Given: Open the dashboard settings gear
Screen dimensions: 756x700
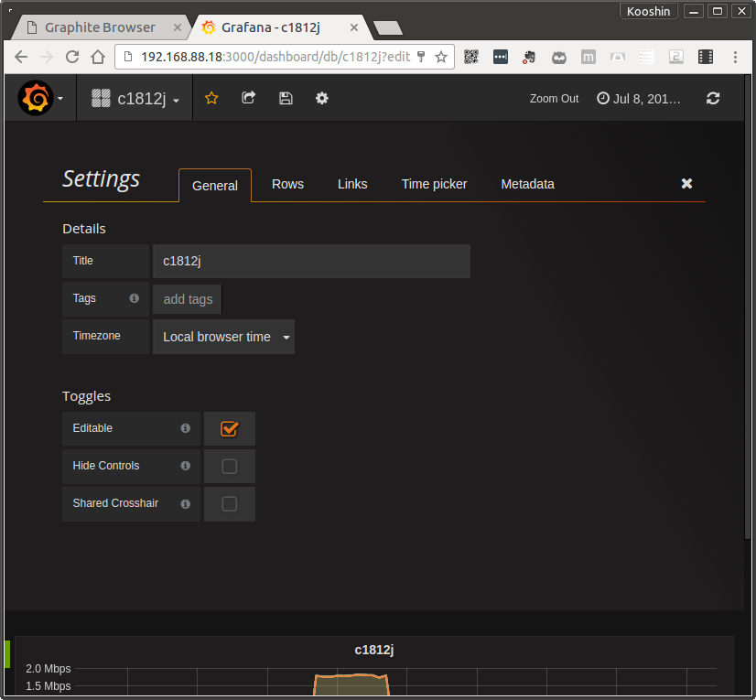Looking at the screenshot, I should pyautogui.click(x=321, y=98).
